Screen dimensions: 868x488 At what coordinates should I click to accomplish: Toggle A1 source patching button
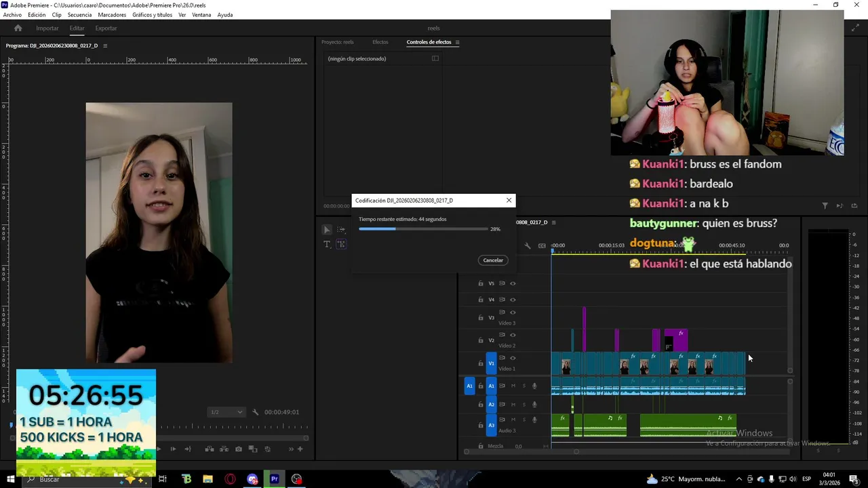(x=469, y=386)
